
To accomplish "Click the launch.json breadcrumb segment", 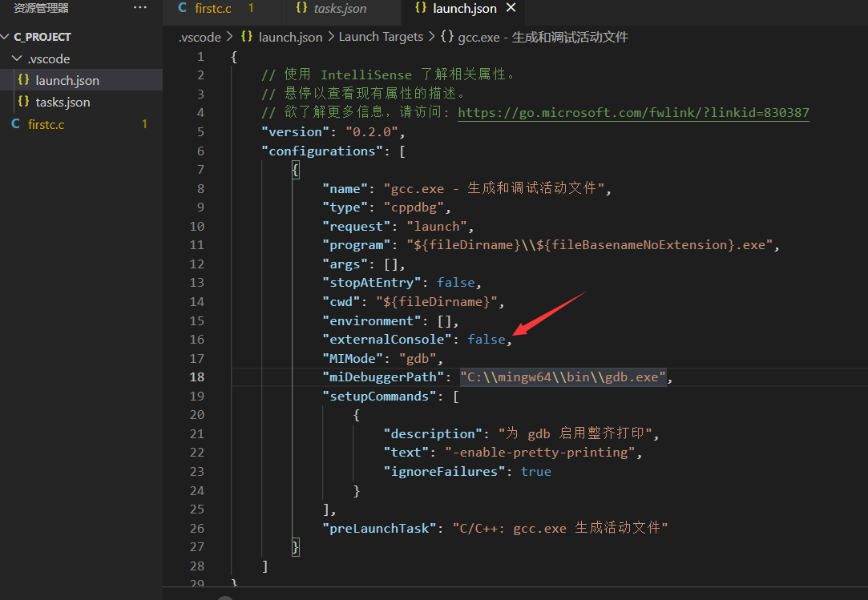I will 291,37.
